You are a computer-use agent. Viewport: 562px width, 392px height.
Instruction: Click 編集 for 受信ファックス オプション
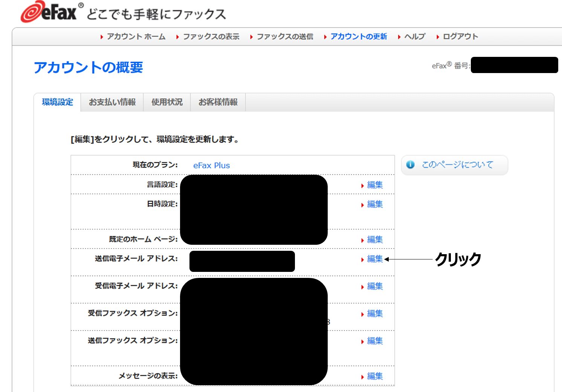coord(375,314)
